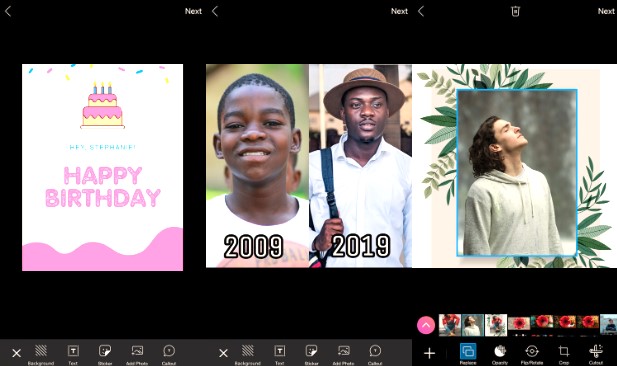Select Text tool under the birthday card
Screen dimensions: 617x366
[x=73, y=354]
